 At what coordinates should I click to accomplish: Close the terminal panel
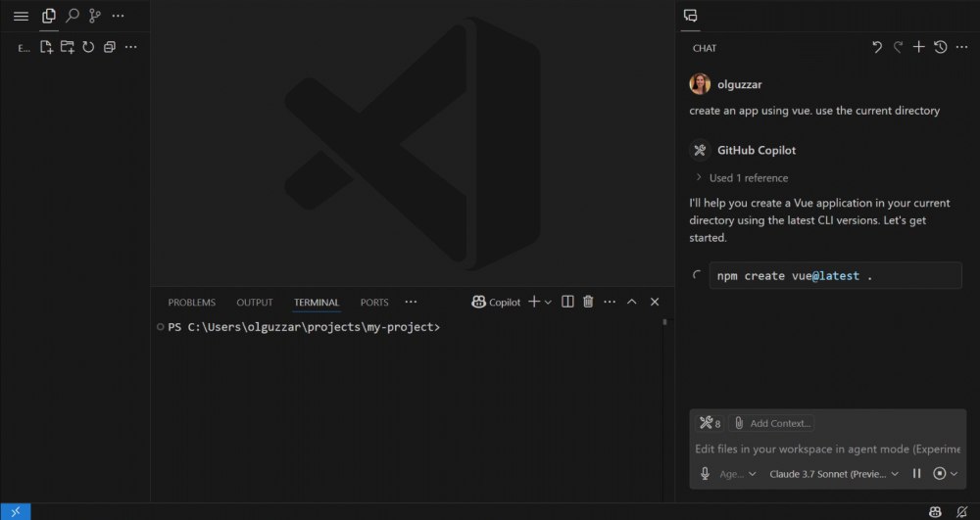tap(655, 303)
